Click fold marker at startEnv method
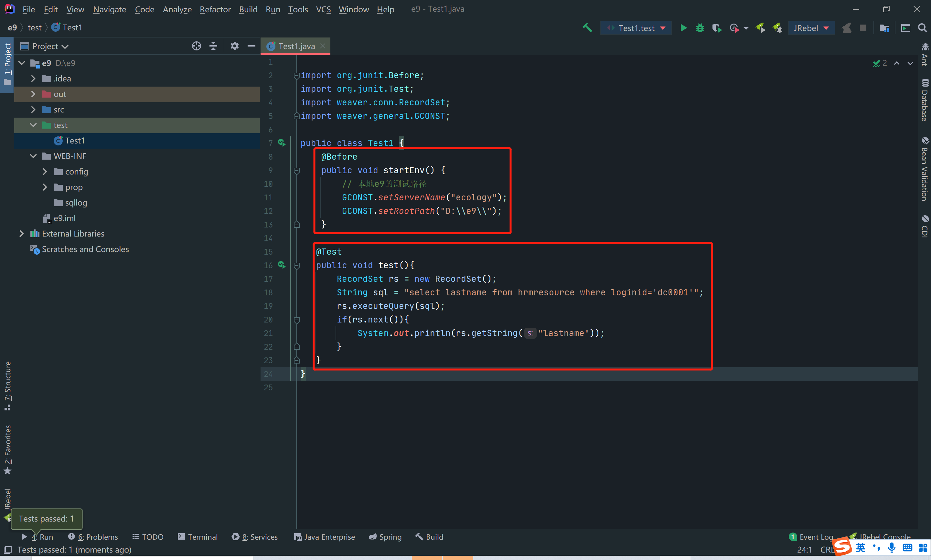931x560 pixels. tap(297, 171)
